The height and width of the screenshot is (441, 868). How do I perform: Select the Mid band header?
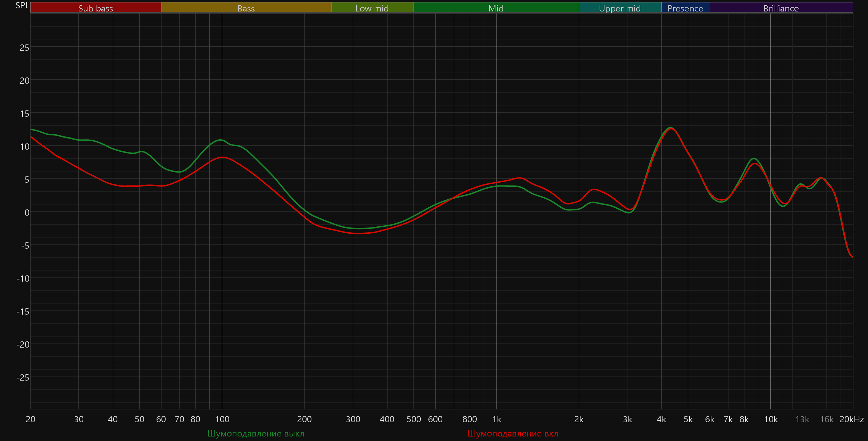point(496,8)
